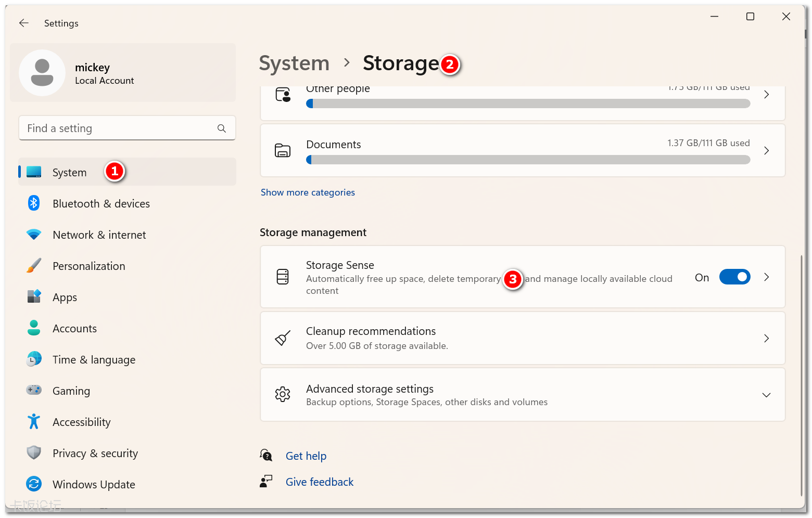Screen dimensions: 812x518
Task: Click the Storage page title
Action: (401, 63)
